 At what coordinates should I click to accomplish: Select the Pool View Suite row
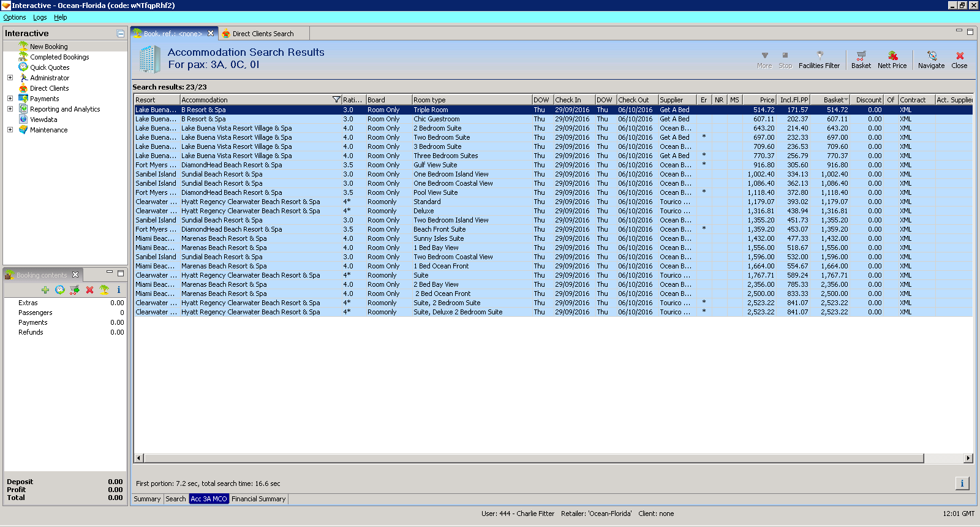point(553,192)
